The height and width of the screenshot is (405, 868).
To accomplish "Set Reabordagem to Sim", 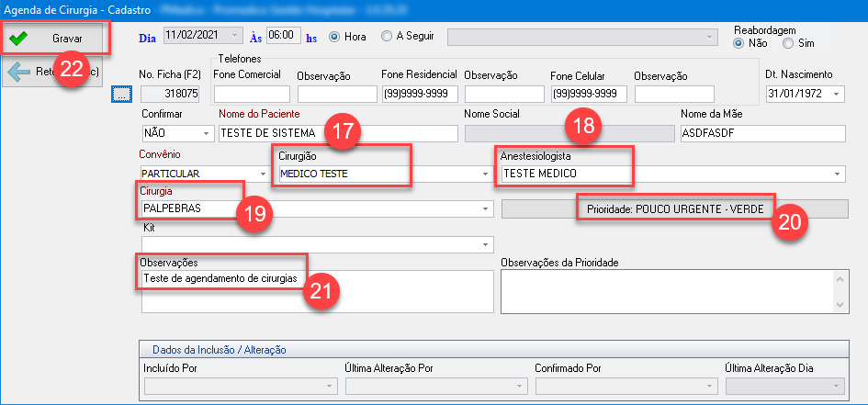I will [787, 43].
